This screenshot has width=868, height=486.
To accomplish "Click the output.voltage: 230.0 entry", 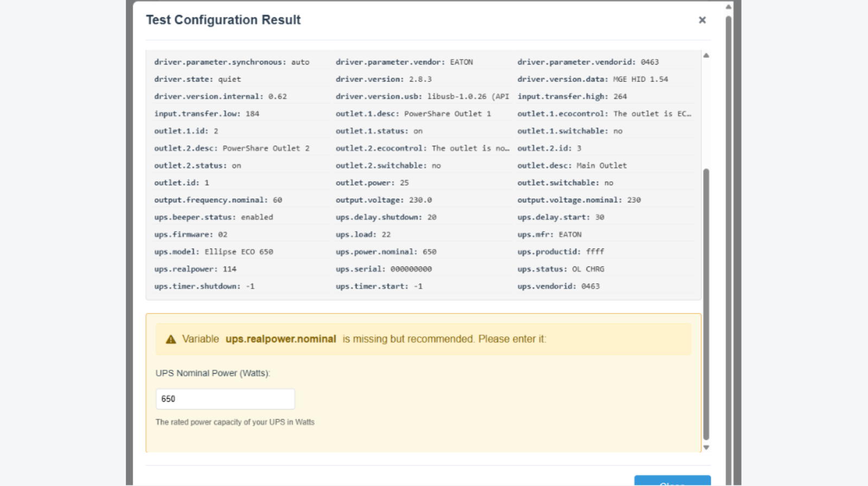I will 384,200.
